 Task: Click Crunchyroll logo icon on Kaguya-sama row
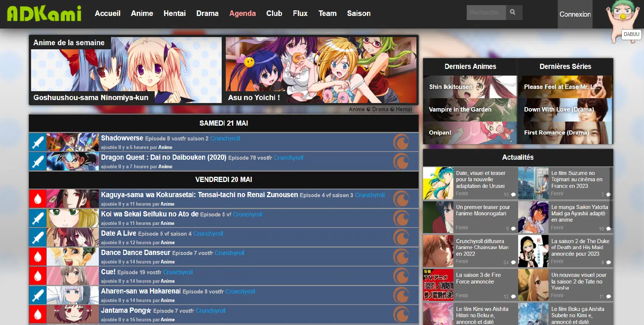click(x=401, y=199)
